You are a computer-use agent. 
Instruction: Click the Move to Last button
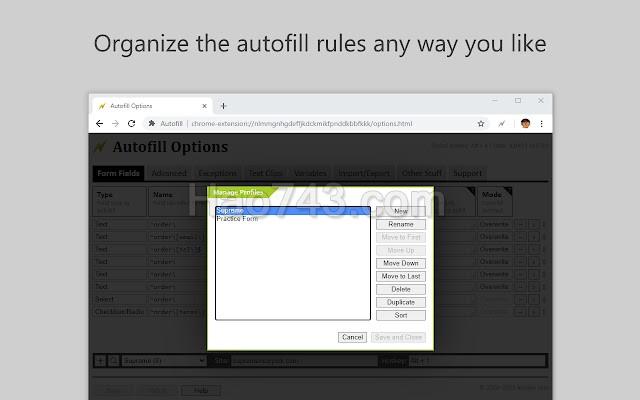pyautogui.click(x=401, y=276)
